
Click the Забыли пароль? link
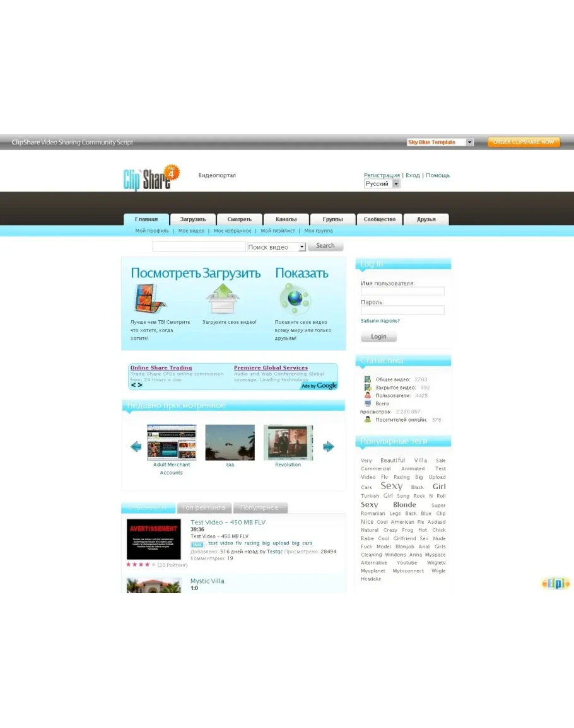click(x=380, y=321)
